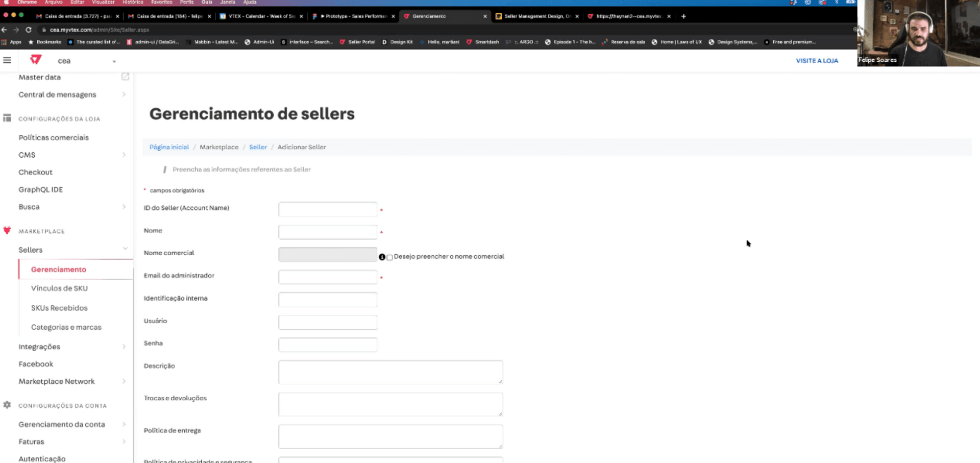Switch to the VTEX - Calendar tab
Image resolution: width=980 pixels, height=463 pixels.
point(261,16)
